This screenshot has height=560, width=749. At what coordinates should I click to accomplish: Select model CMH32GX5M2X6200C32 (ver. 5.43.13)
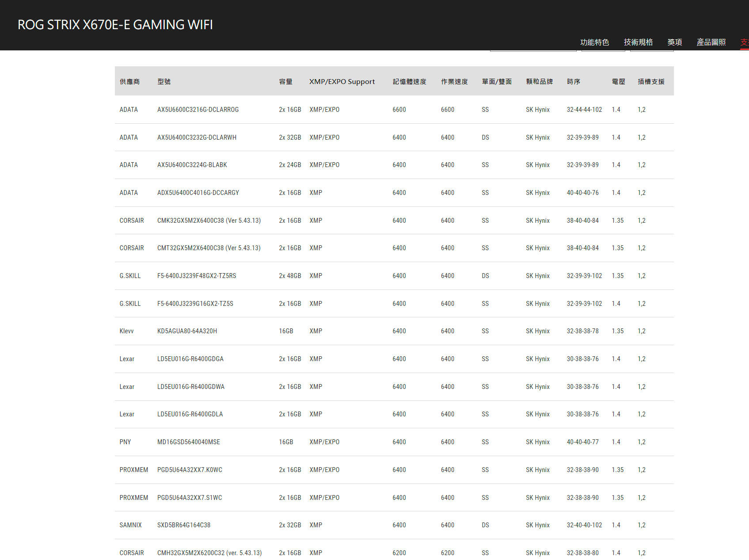pyautogui.click(x=209, y=553)
